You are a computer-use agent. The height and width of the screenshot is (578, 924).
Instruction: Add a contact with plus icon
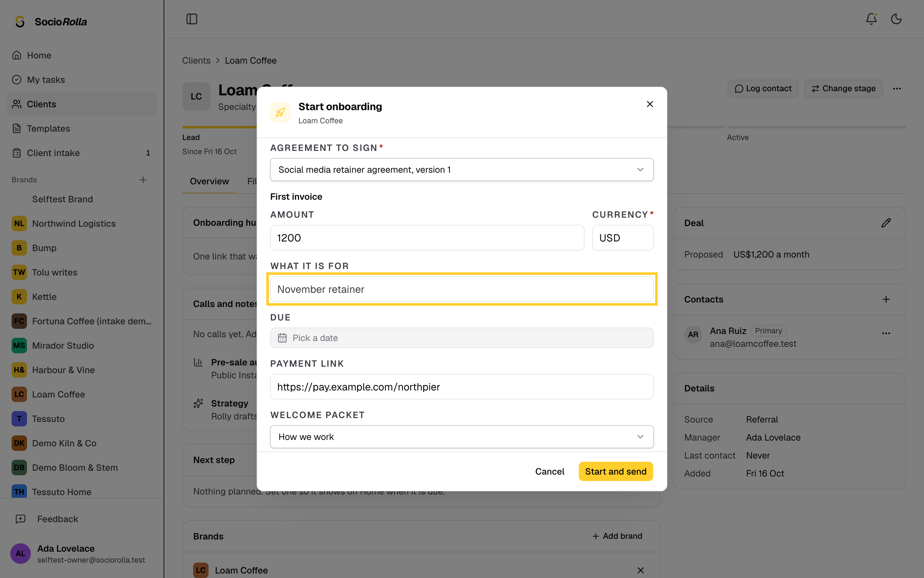[886, 299]
